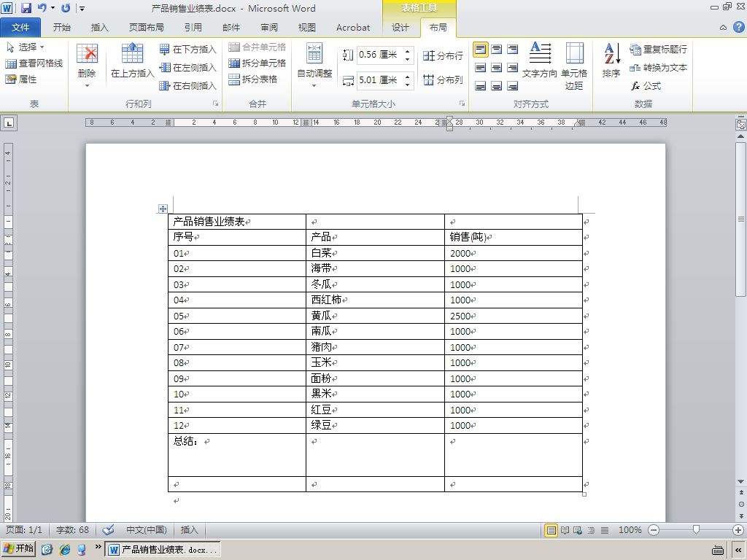Click the tab selector on the ruler
The height and width of the screenshot is (560, 747).
9,122
